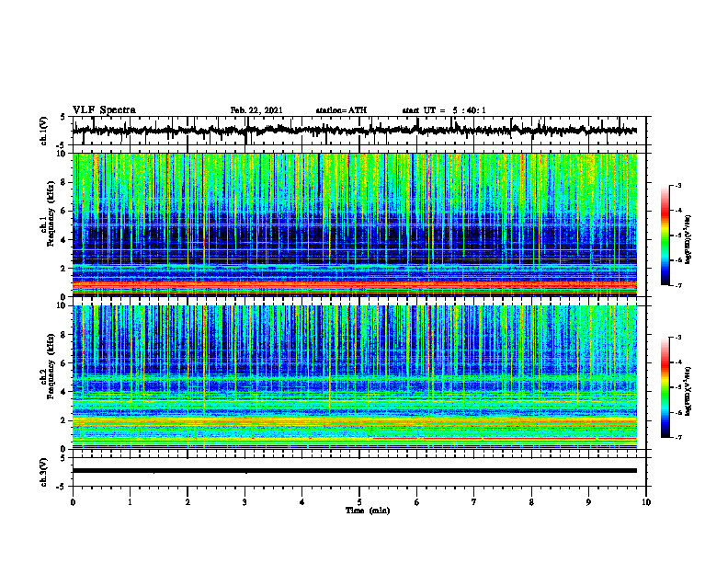Click the "8" kHz tick on ch.1 frequency axis
This screenshot has height=563, width=728.
64,182
